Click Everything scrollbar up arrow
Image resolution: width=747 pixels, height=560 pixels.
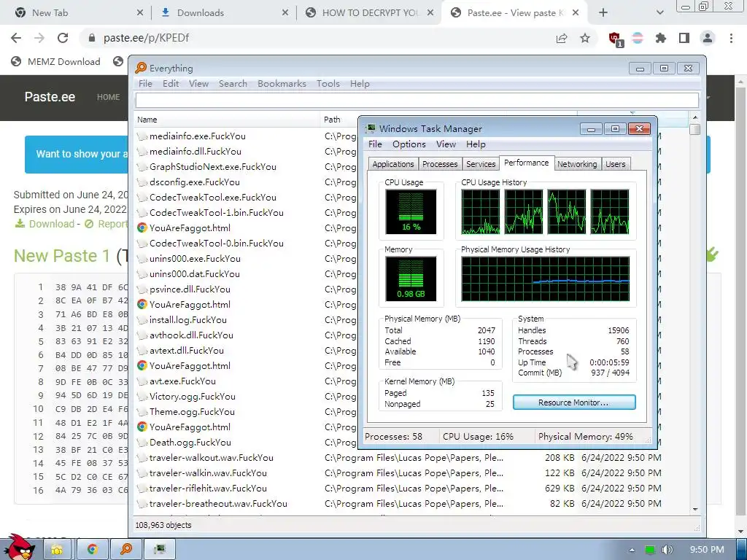click(x=695, y=117)
